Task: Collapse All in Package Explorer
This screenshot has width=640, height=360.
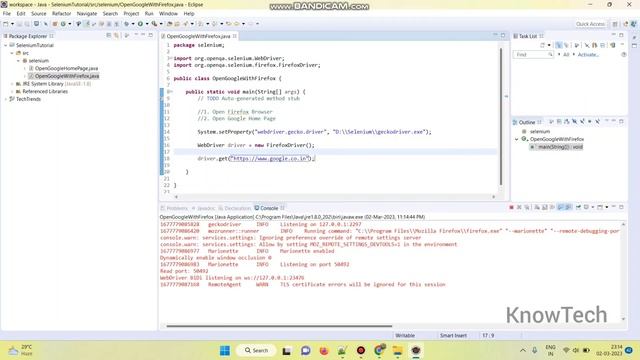Action: point(109,36)
